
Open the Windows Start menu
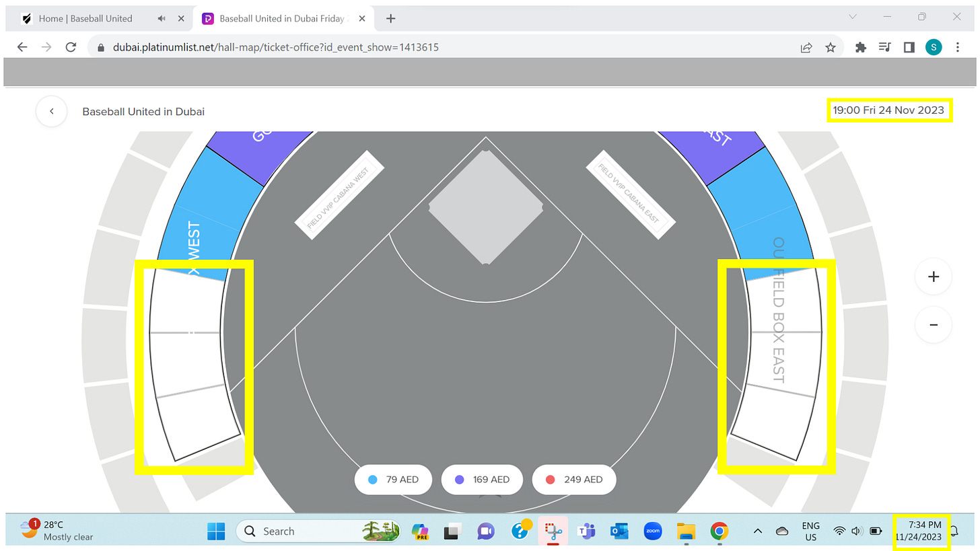pos(216,531)
